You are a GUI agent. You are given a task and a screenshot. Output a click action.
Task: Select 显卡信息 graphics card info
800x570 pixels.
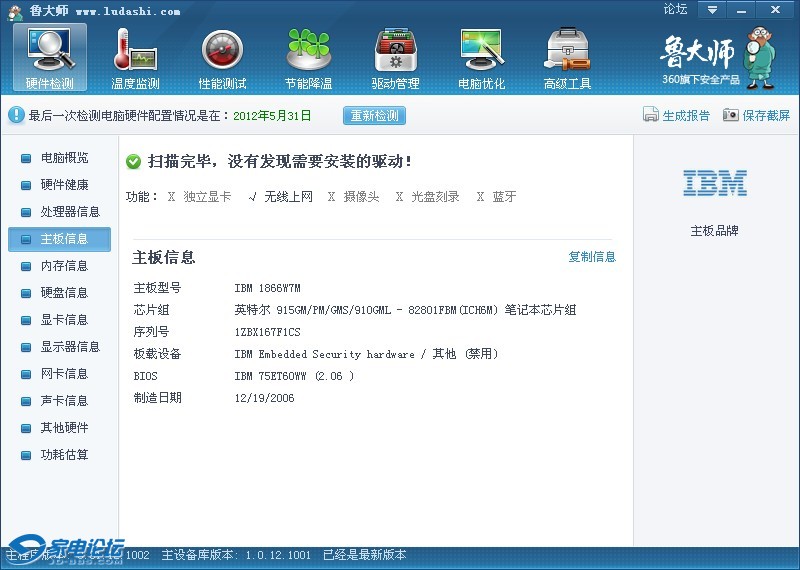pos(64,320)
